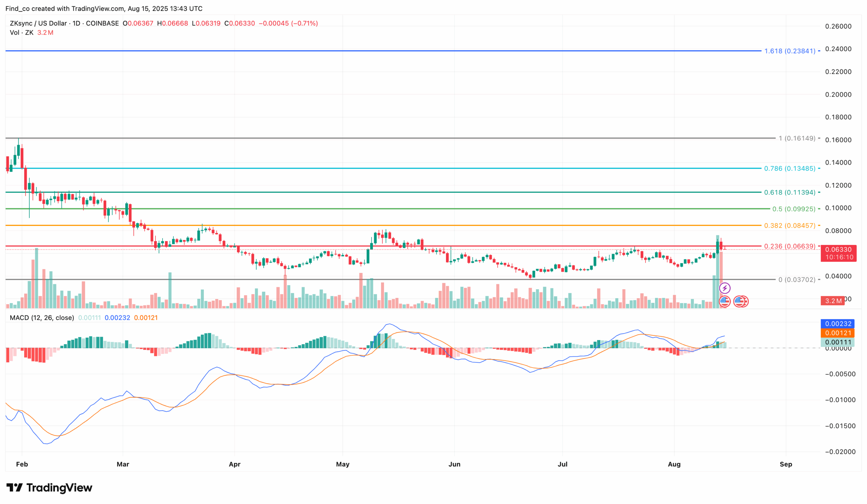Select the 0.382 (0.08457) Fibonacci label

[790, 226]
